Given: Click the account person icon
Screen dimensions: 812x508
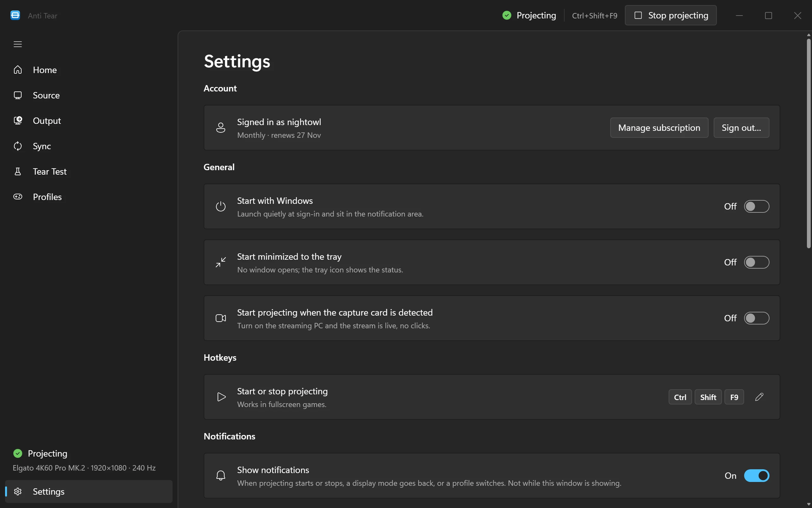Looking at the screenshot, I should 221,128.
